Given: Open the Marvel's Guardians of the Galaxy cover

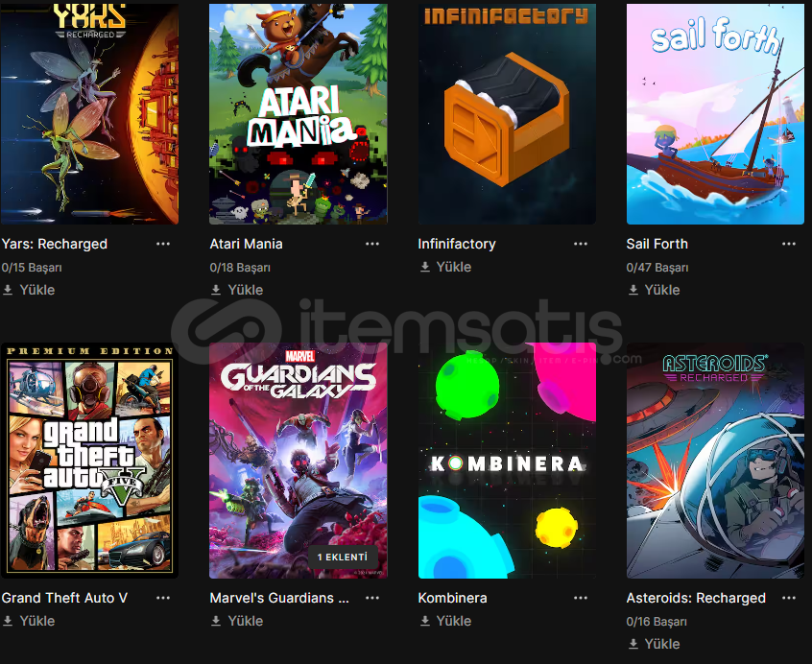Looking at the screenshot, I should 299,460.
